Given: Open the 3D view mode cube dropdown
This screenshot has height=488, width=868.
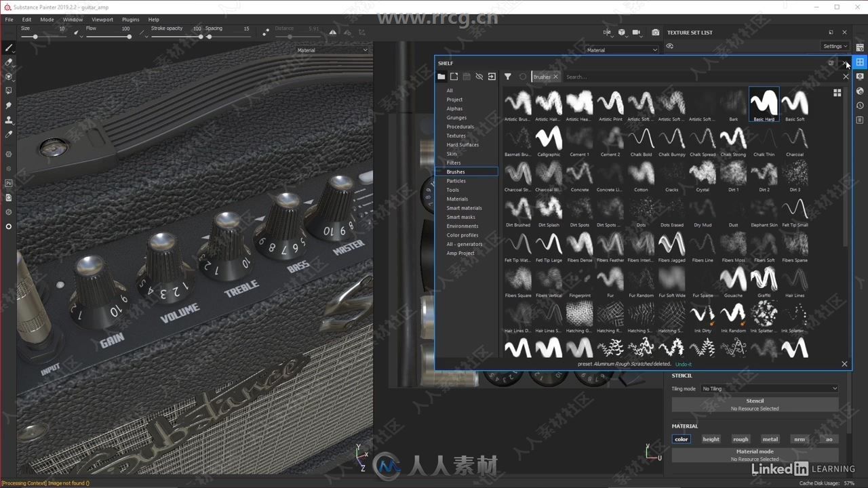Looking at the screenshot, I should click(x=622, y=32).
